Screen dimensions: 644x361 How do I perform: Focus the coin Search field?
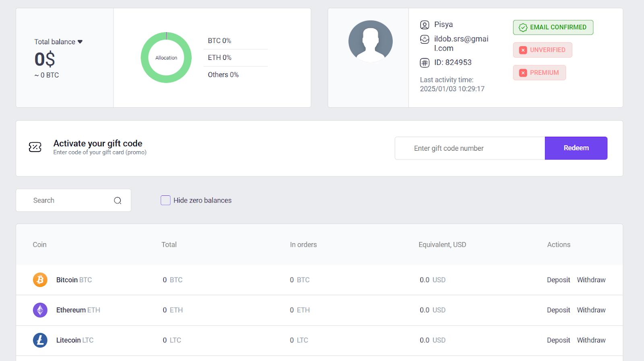pos(68,201)
